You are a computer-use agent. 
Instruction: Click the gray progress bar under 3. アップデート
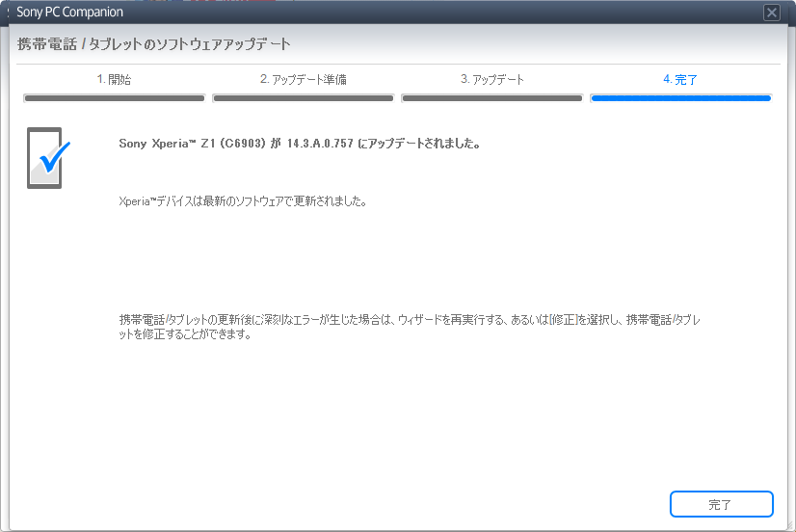click(491, 98)
